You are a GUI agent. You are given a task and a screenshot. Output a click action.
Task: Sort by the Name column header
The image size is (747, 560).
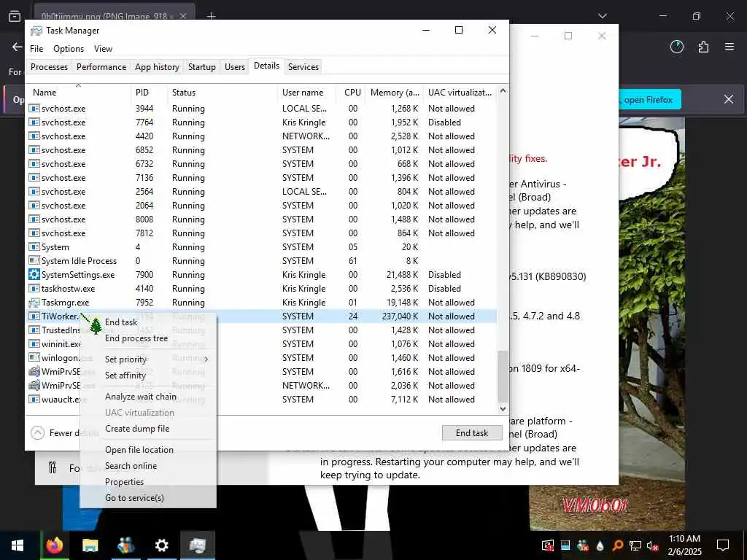pos(79,93)
